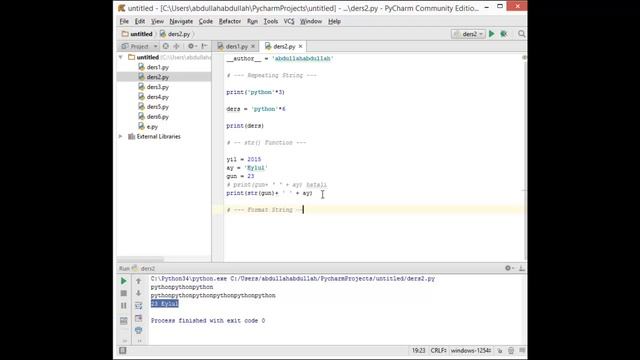Run ders2 with the toolbar green arrow
The height and width of the screenshot is (360, 640).
[x=491, y=34]
